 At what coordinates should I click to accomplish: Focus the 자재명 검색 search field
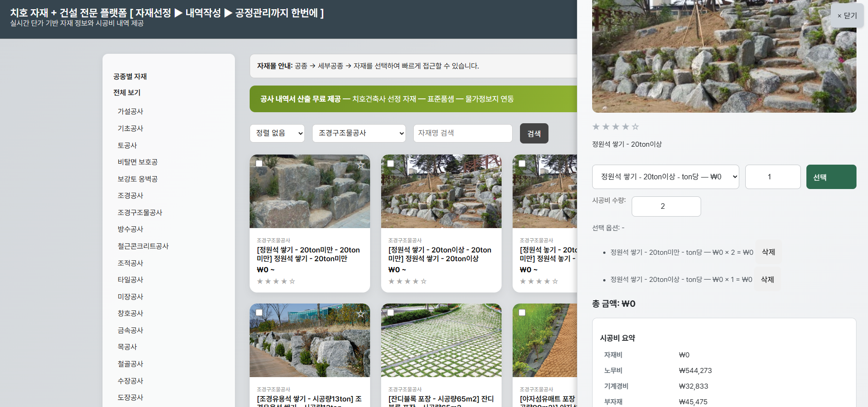point(463,133)
